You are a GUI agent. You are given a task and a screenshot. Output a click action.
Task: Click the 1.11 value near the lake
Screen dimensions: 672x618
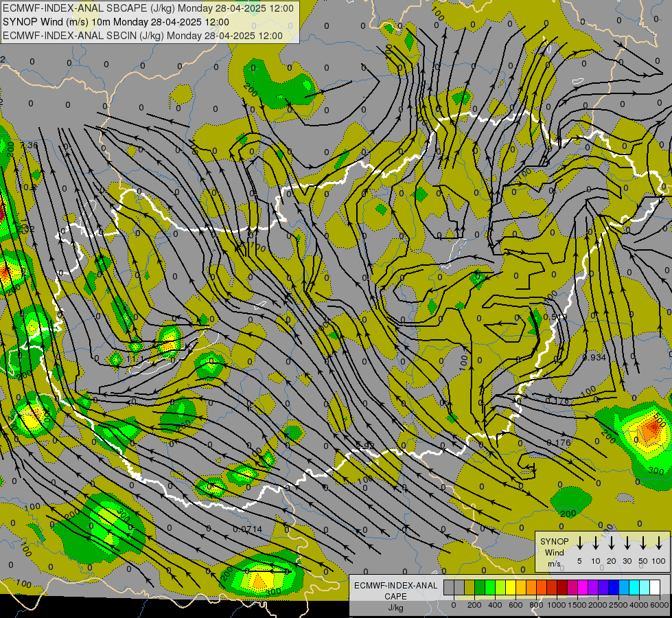tap(135, 358)
